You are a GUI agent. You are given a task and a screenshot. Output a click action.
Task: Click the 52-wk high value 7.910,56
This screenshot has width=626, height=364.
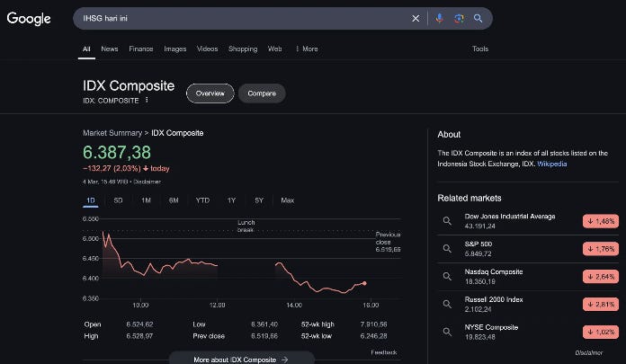tap(373, 324)
